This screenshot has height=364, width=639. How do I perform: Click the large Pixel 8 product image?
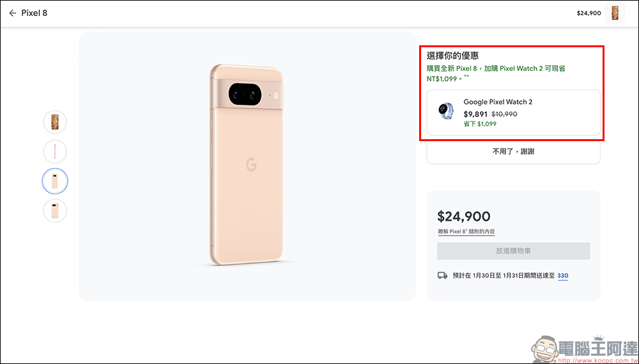click(248, 166)
